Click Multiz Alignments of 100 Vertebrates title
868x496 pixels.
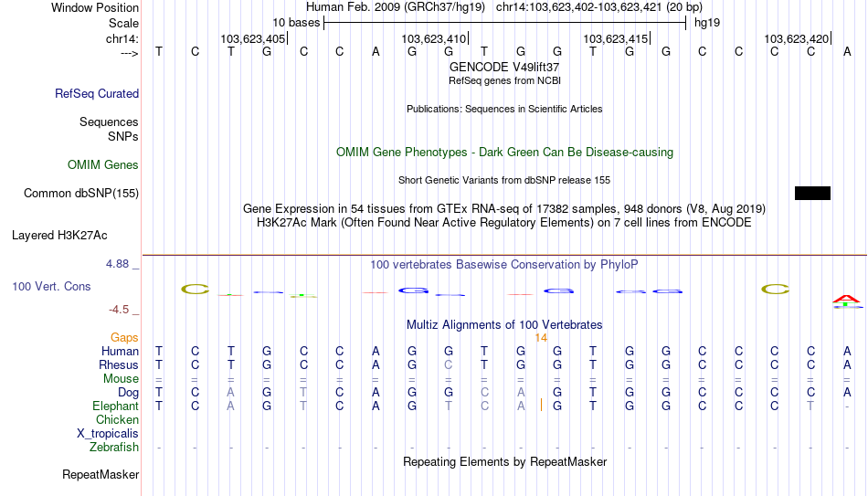[504, 325]
